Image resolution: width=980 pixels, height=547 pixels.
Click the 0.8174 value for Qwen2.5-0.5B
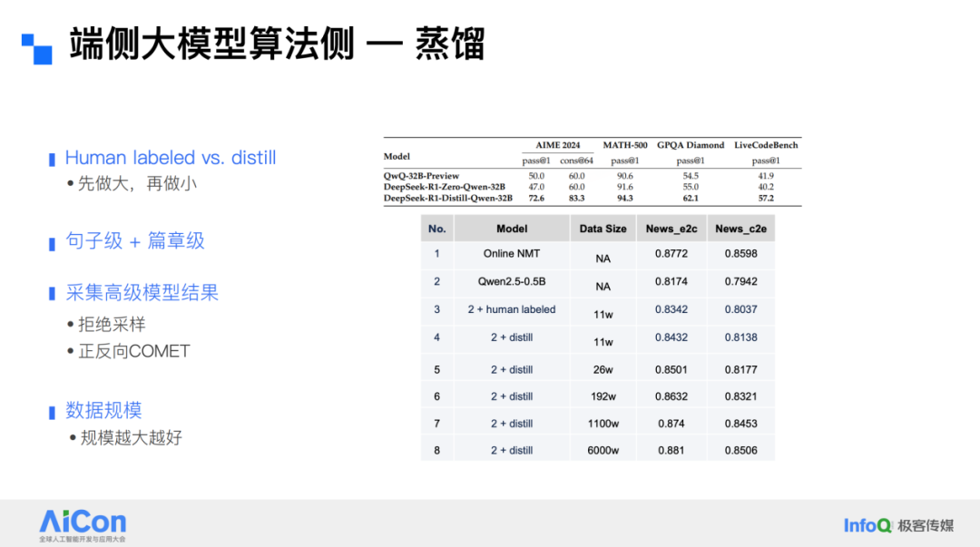pyautogui.click(x=671, y=281)
